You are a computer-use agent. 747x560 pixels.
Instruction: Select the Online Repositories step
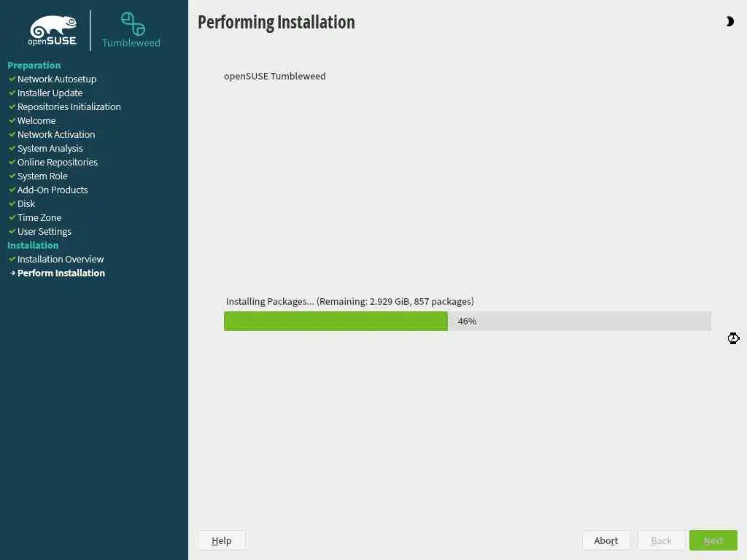58,163
